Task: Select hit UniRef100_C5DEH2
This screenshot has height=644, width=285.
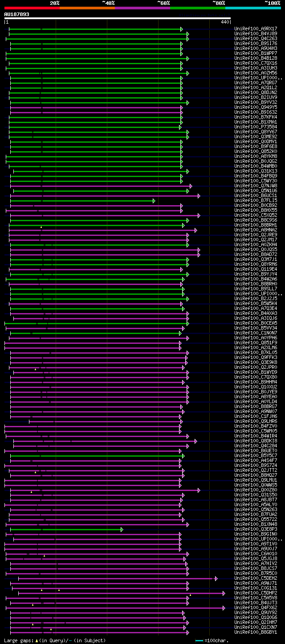Action: click(256, 578)
